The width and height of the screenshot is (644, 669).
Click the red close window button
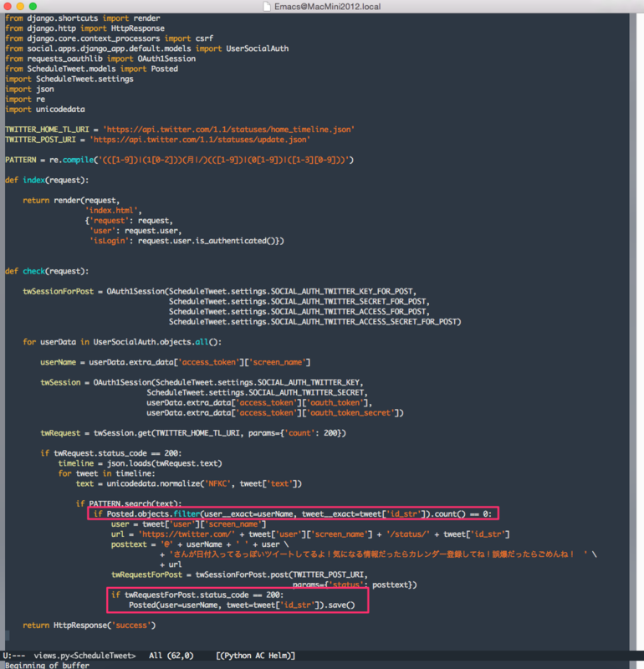click(8, 7)
